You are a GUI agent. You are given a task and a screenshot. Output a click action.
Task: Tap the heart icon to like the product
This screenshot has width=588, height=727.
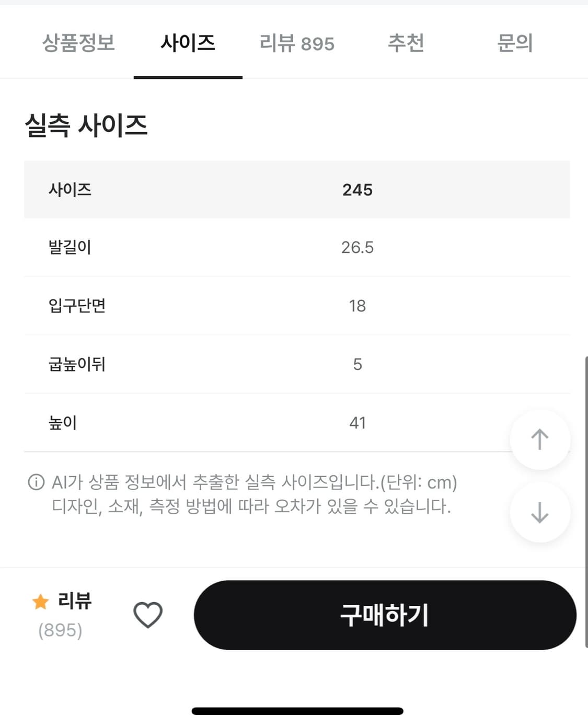tap(148, 615)
